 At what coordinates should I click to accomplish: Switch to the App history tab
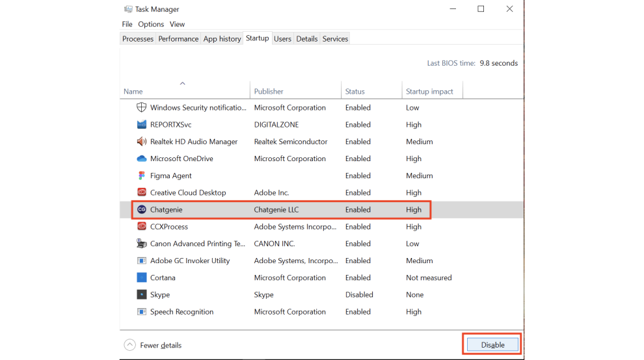pos(222,38)
